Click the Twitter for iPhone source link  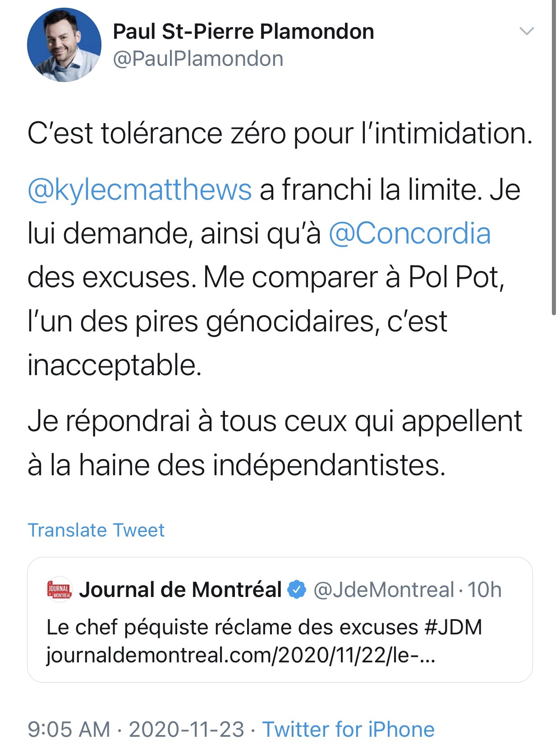click(349, 729)
